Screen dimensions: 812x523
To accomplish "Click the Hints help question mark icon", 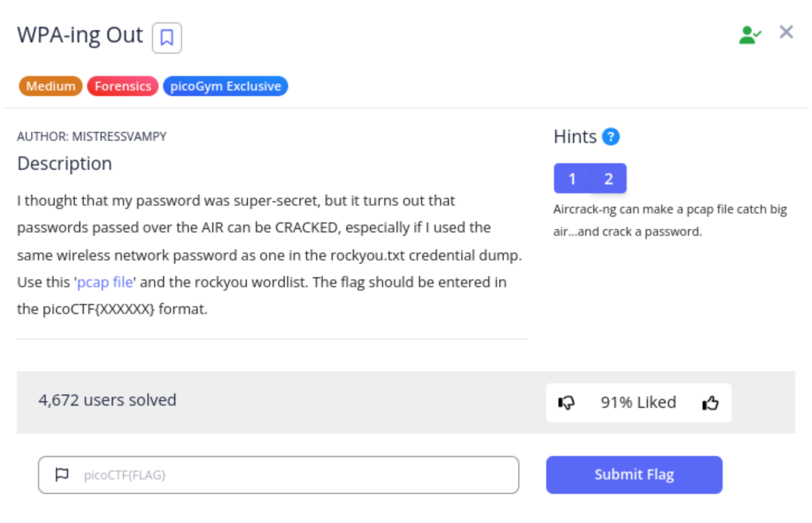I will [x=611, y=136].
